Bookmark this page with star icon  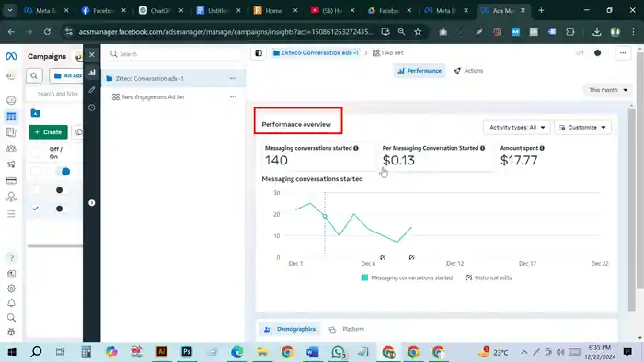coord(418,31)
